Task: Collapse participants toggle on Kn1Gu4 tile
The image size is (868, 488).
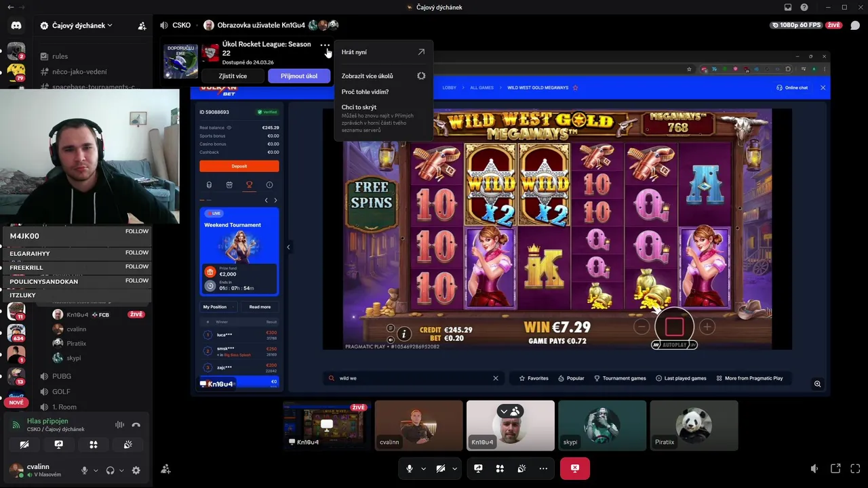Action: click(x=510, y=411)
